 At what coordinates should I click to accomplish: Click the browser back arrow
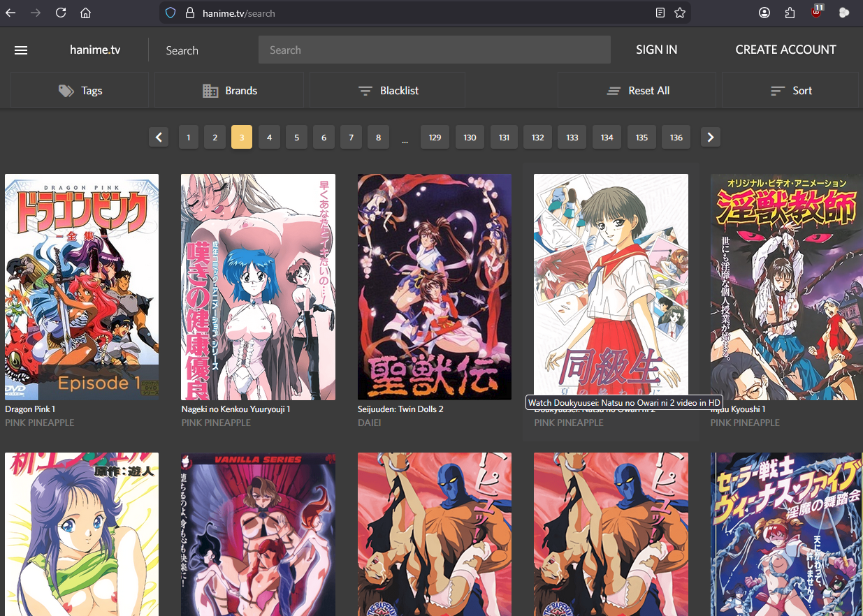(x=10, y=13)
